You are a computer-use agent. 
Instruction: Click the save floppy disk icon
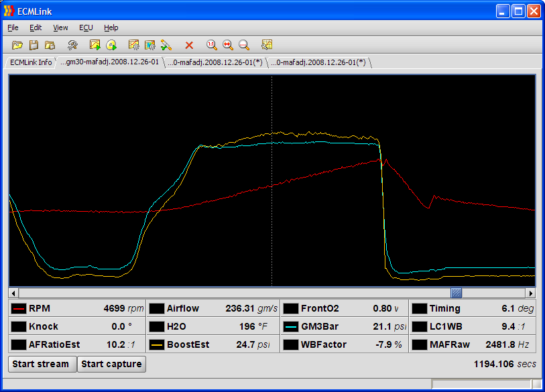34,45
